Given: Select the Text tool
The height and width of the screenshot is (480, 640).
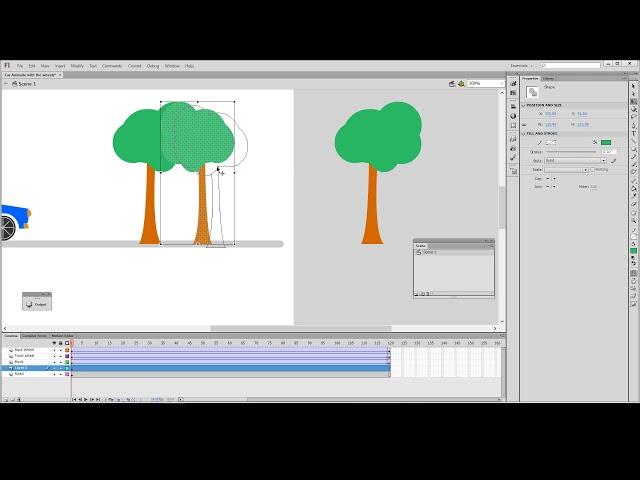Looking at the screenshot, I should coord(633,133).
